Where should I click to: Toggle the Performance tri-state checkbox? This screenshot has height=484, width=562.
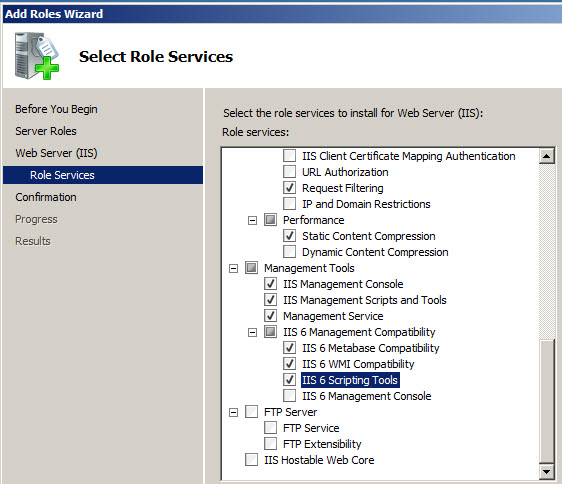tap(270, 220)
